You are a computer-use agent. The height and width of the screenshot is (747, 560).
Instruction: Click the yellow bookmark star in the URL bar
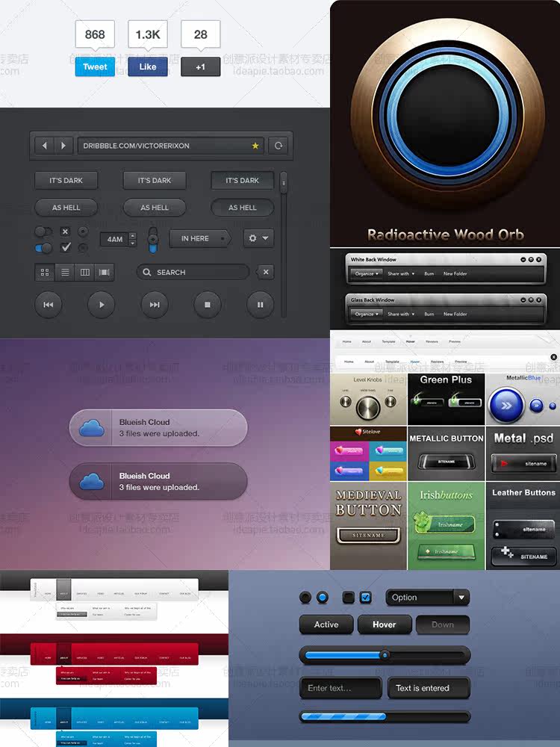pyautogui.click(x=255, y=146)
